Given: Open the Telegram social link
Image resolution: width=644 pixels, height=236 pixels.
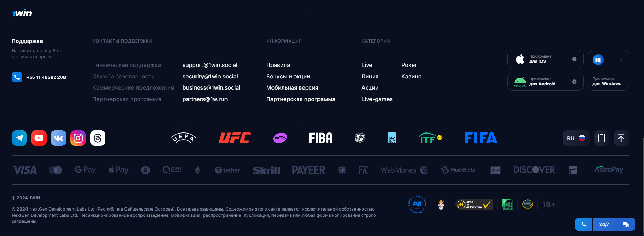Looking at the screenshot, I should (19, 138).
